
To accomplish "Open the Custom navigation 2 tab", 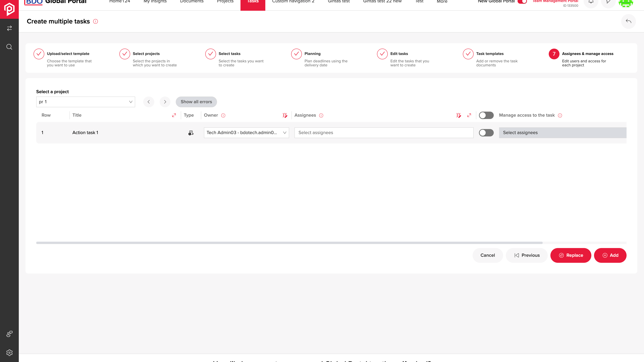I will point(293,2).
